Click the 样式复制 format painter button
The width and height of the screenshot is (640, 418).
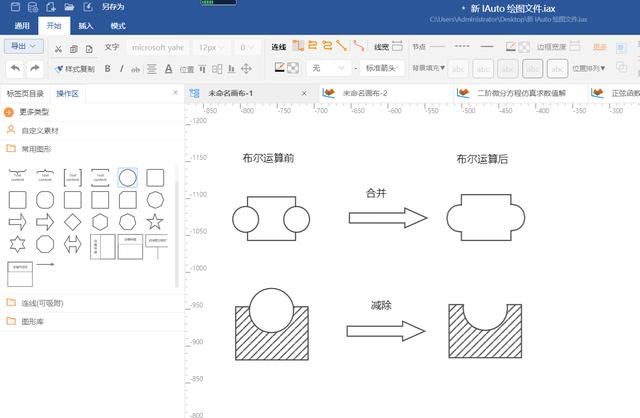(x=75, y=69)
